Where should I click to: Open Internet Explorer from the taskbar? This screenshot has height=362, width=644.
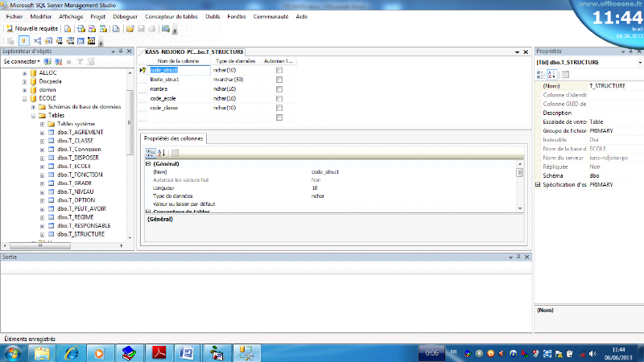(x=72, y=353)
